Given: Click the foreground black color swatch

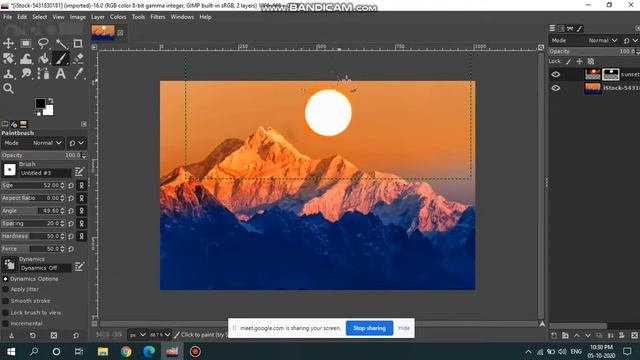Looking at the screenshot, I should [x=40, y=103].
